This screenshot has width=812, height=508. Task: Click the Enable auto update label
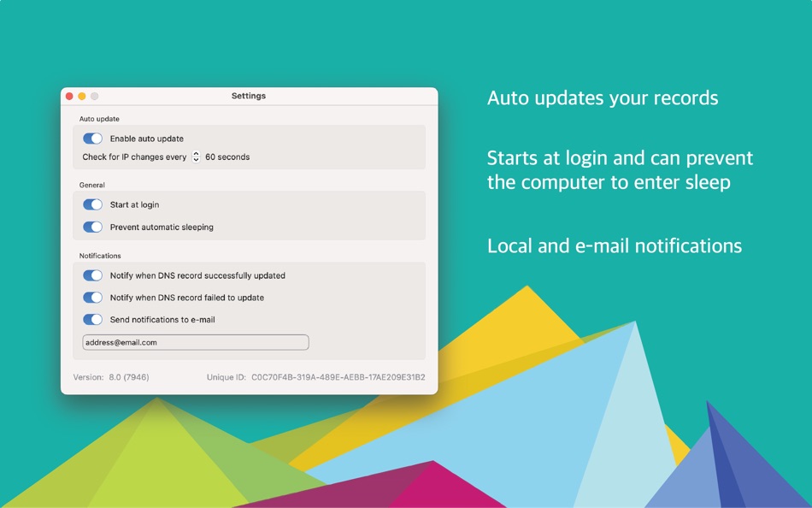pyautogui.click(x=146, y=139)
